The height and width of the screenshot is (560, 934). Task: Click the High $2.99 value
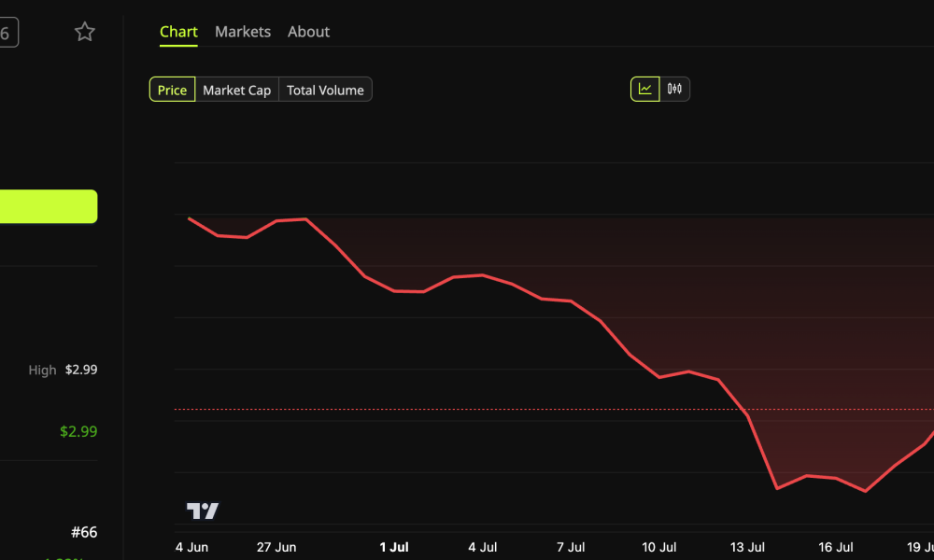click(81, 370)
